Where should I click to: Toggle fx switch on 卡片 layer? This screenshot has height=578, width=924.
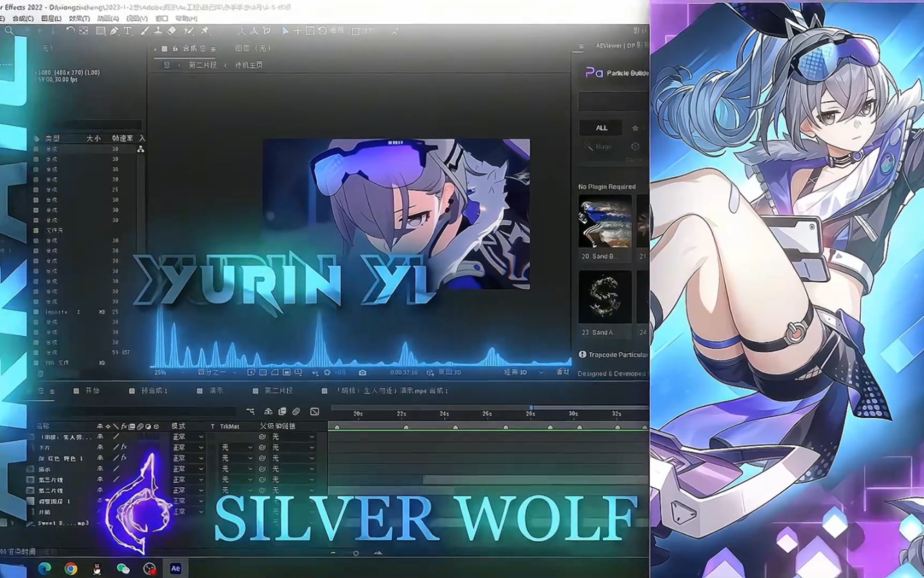coord(124,447)
